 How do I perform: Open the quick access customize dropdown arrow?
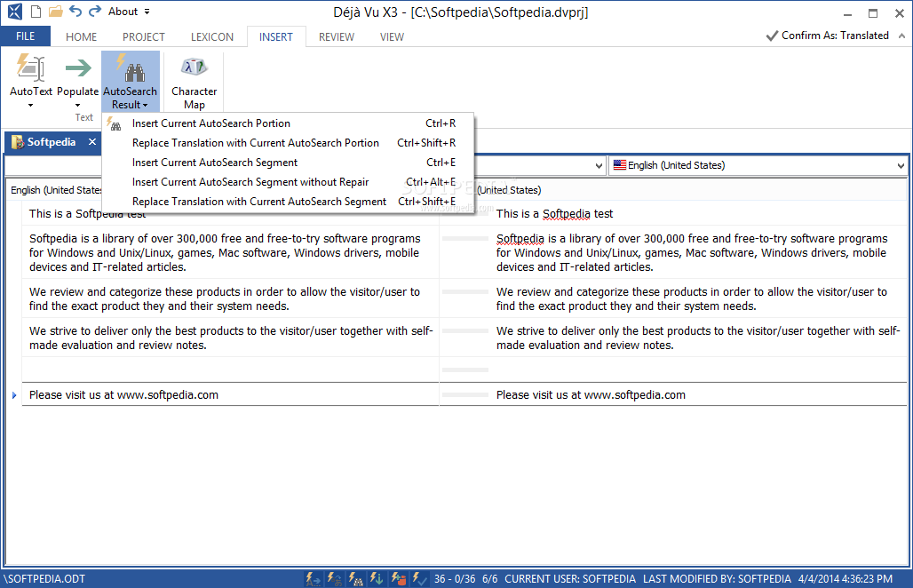tap(147, 12)
